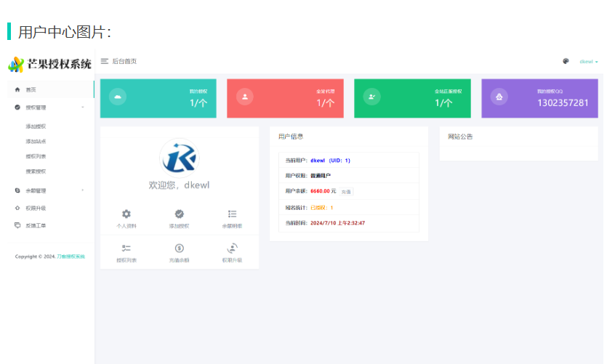The height and width of the screenshot is (364, 607).
Task: Click the cloud icon on the teal card
Action: [x=118, y=97]
